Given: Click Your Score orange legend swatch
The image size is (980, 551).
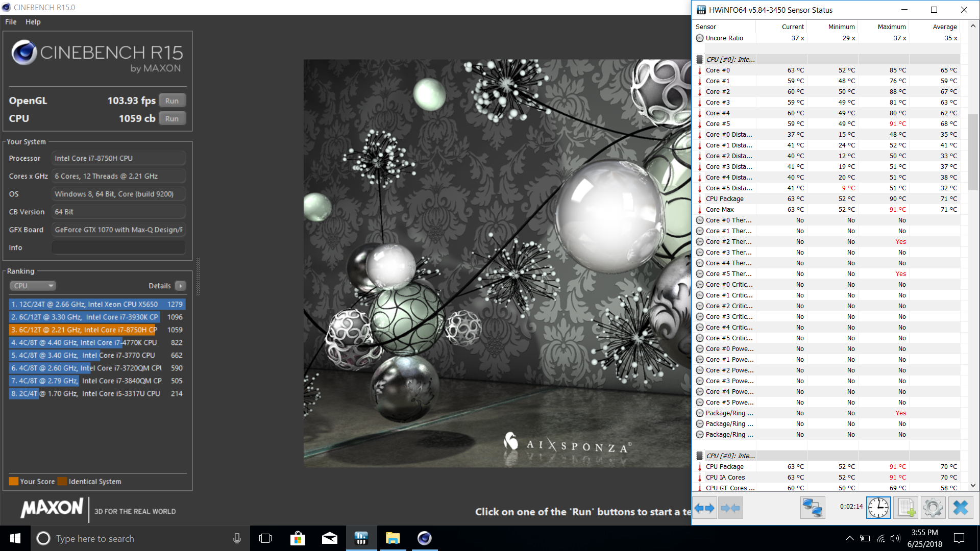Looking at the screenshot, I should (14, 481).
